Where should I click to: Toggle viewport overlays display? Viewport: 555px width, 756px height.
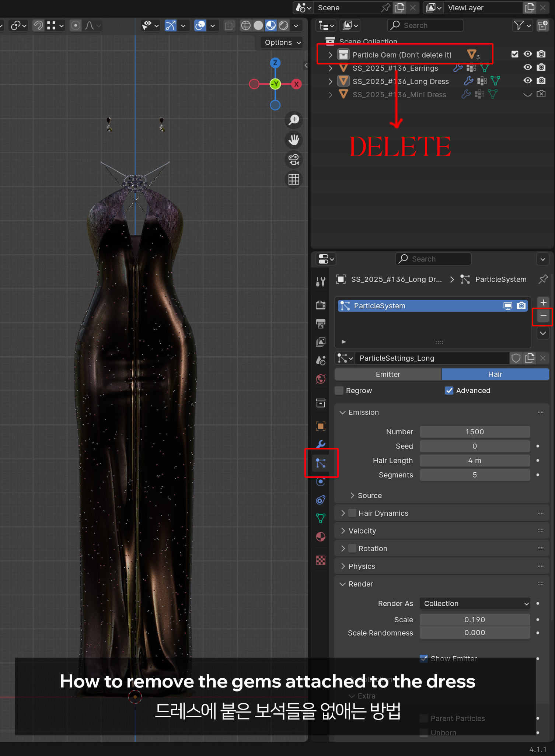tap(200, 25)
